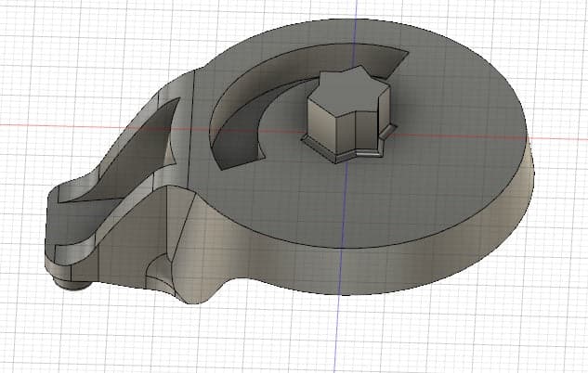Screen dimensions: 588x373
Task: Click empty grid space in the top-left corner
Action: click(37, 28)
